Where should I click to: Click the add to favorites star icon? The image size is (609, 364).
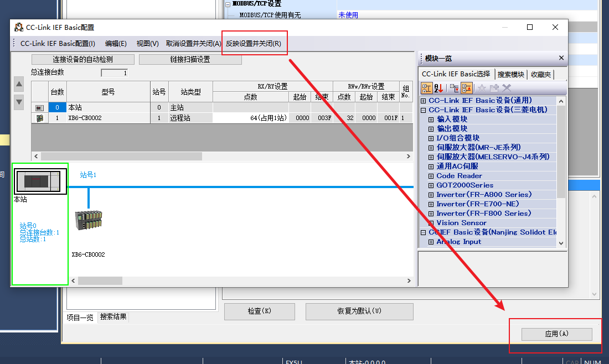pyautogui.click(x=482, y=88)
